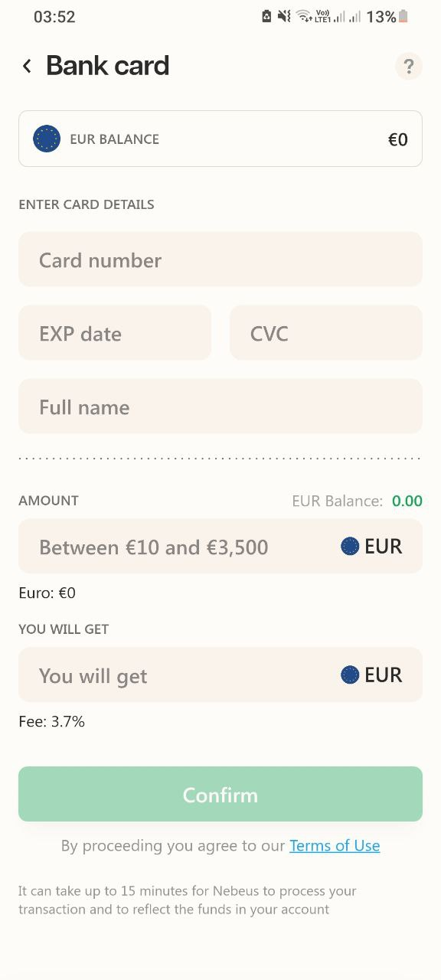Focus the CVC field
The image size is (441, 980).
[x=326, y=333]
